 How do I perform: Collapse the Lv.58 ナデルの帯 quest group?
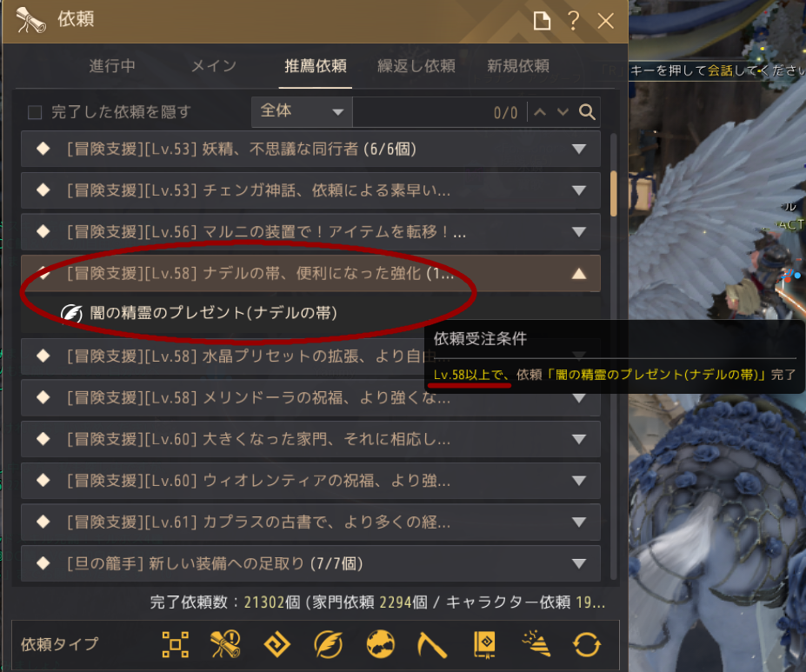click(x=310, y=273)
